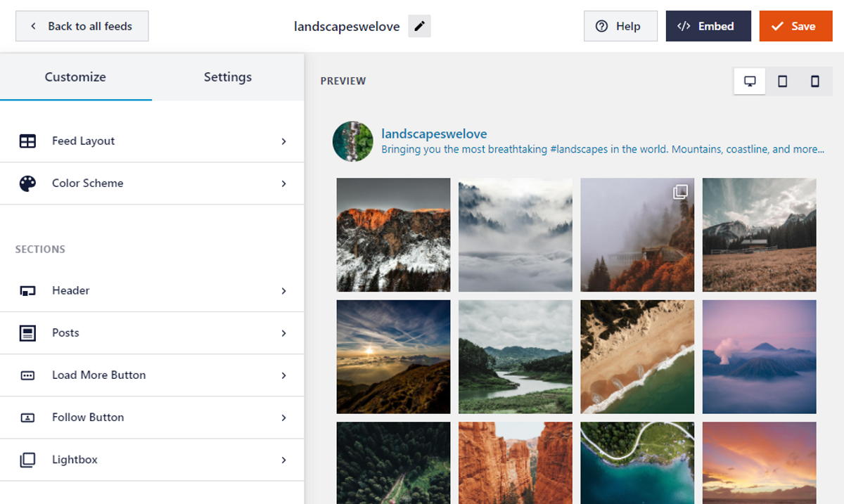Viewport: 844px width, 504px height.
Task: Select the Customize tab
Action: (75, 77)
